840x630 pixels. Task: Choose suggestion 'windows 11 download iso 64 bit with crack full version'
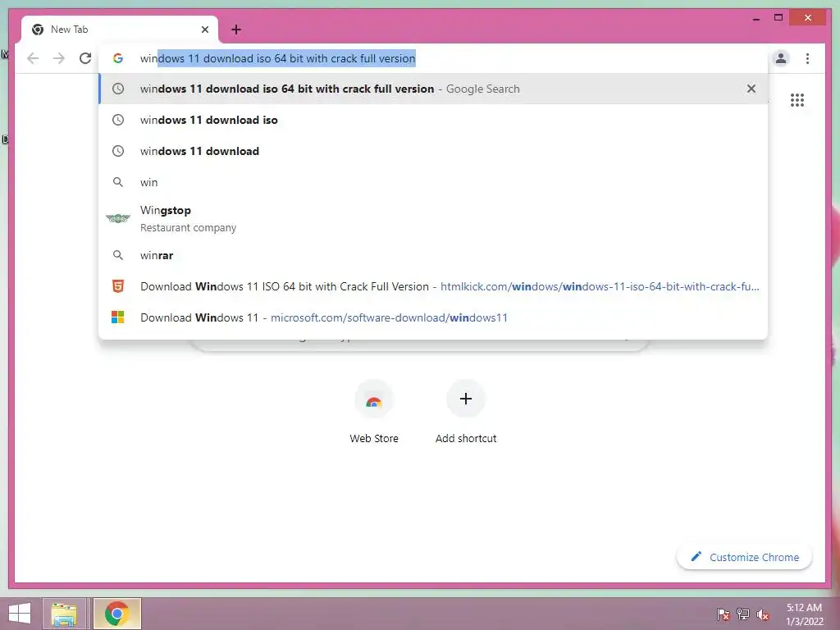click(x=433, y=89)
